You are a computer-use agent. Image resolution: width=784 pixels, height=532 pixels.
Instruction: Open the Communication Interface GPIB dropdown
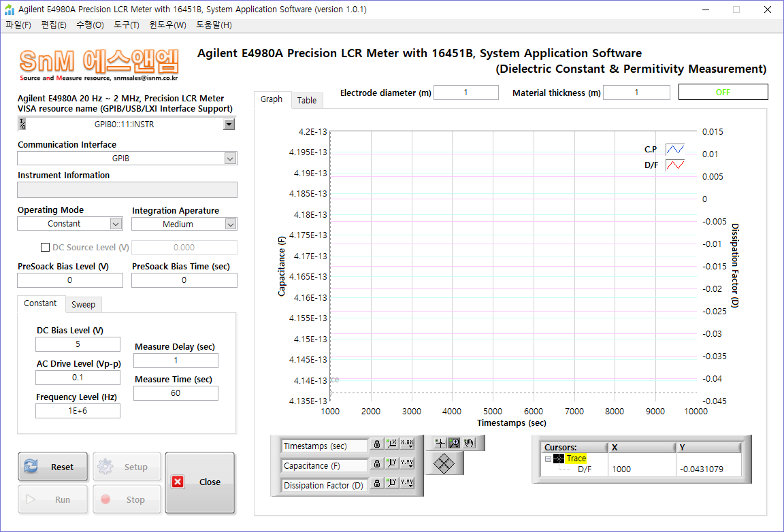(230, 159)
